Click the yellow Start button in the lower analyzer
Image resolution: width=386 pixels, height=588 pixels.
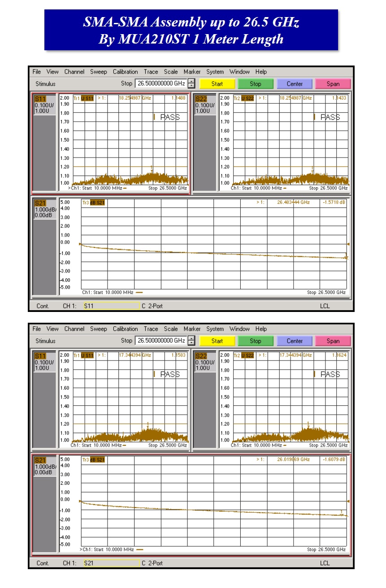217,341
